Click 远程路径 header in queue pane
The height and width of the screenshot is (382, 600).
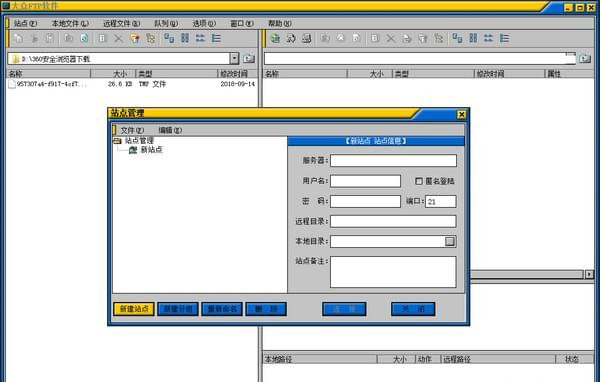pos(498,359)
